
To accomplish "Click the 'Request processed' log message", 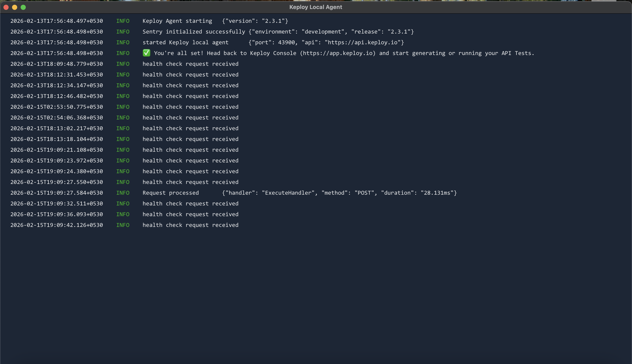I will click(x=170, y=193).
